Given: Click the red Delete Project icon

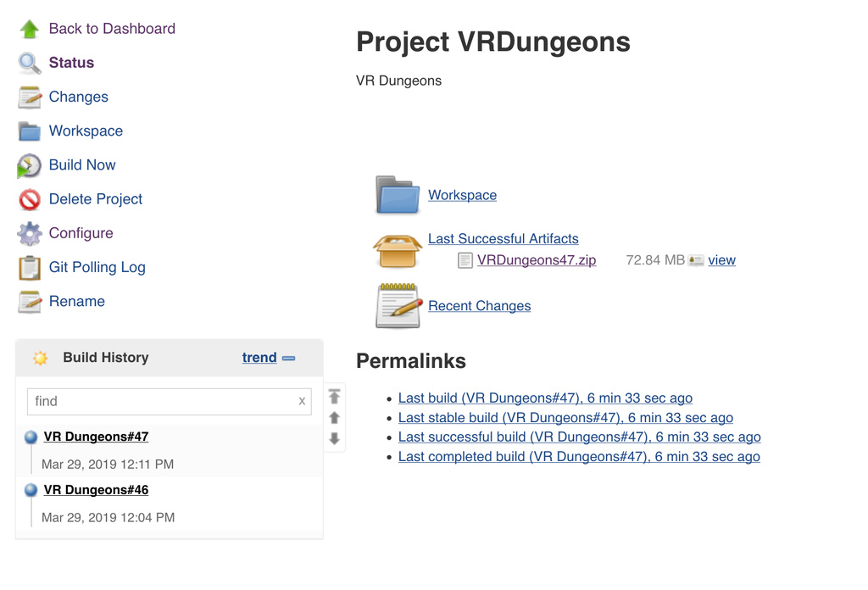Looking at the screenshot, I should point(30,200).
